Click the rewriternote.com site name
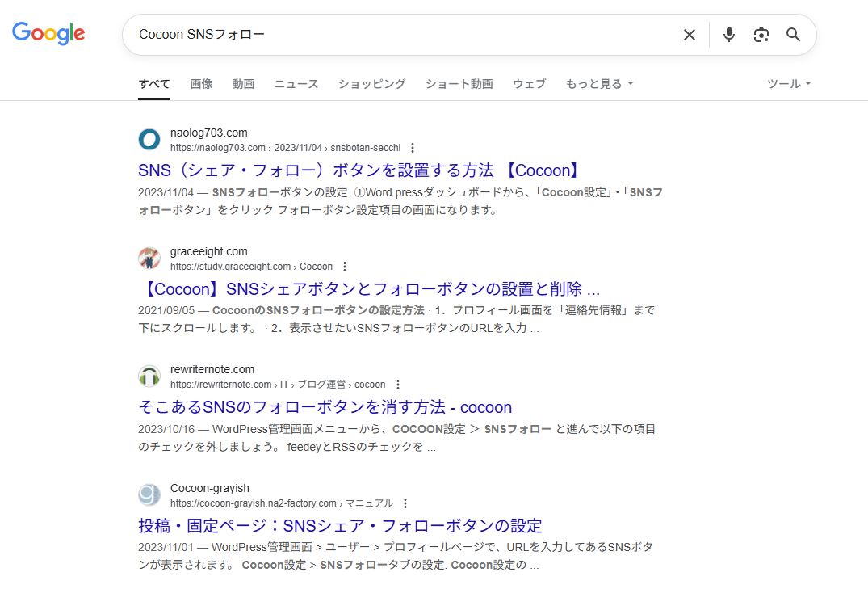The image size is (868, 589). tap(212, 369)
